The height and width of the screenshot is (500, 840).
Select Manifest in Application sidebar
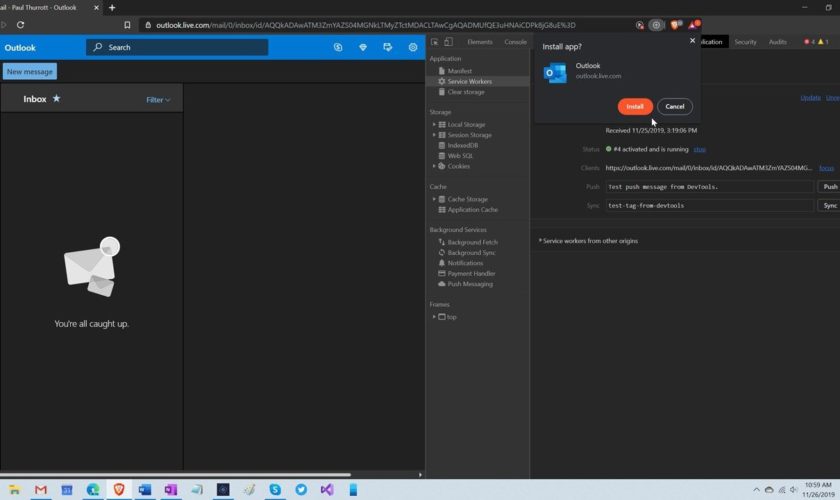click(459, 71)
